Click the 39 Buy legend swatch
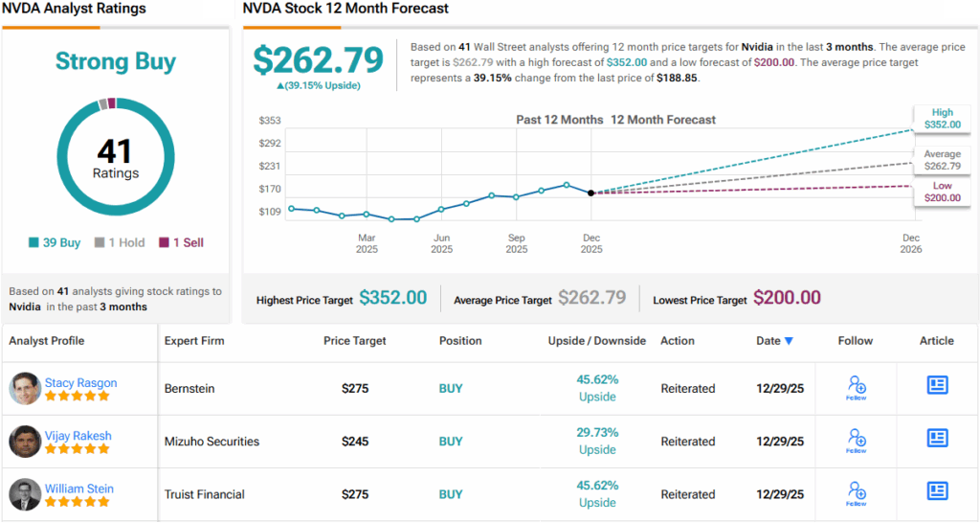 pyautogui.click(x=35, y=243)
